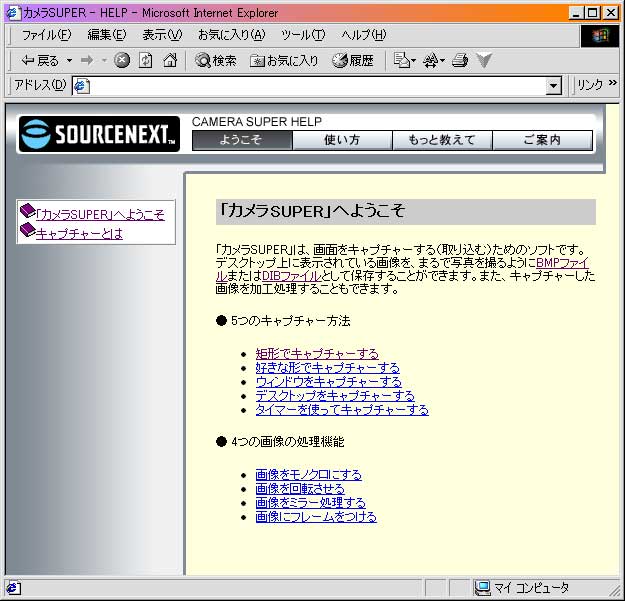Image resolution: width=625 pixels, height=601 pixels.
Task: Open the お気に入り(A) menu
Action: 232,35
